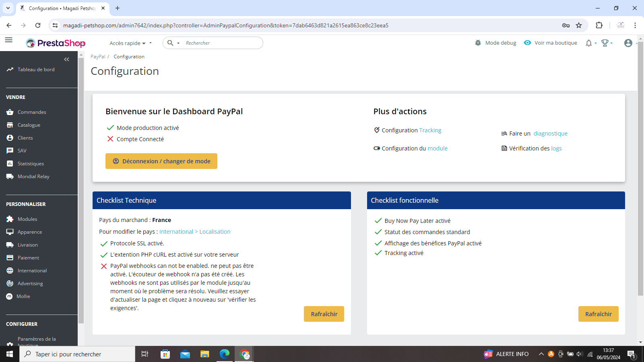Open a new browser tab
644x362 pixels.
click(118, 8)
